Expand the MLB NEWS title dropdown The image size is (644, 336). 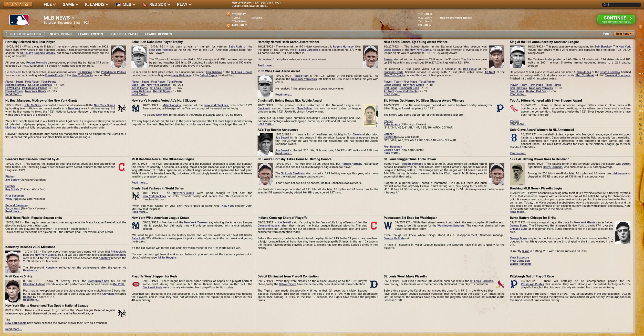[x=73, y=18]
